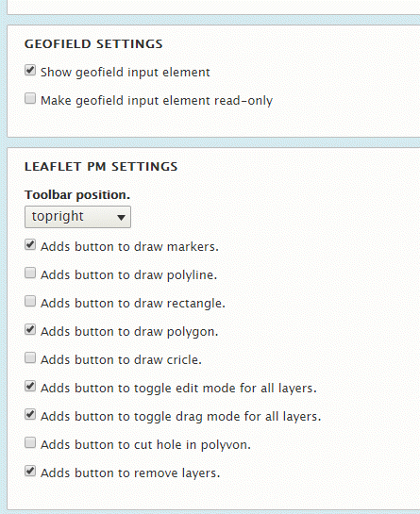The height and width of the screenshot is (514, 420).
Task: Click the Leaflet PM Settings heading
Action: point(101,167)
